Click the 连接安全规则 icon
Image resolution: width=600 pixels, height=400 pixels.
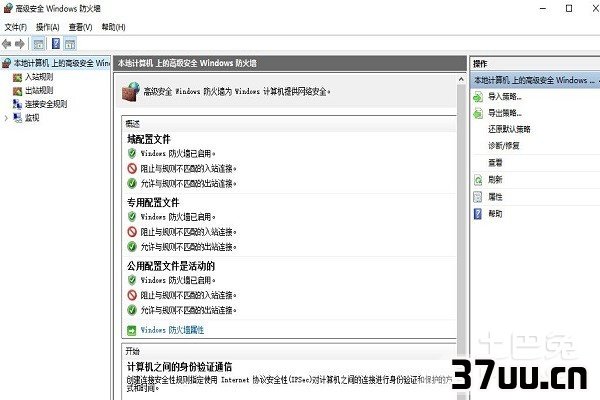pos(17,104)
